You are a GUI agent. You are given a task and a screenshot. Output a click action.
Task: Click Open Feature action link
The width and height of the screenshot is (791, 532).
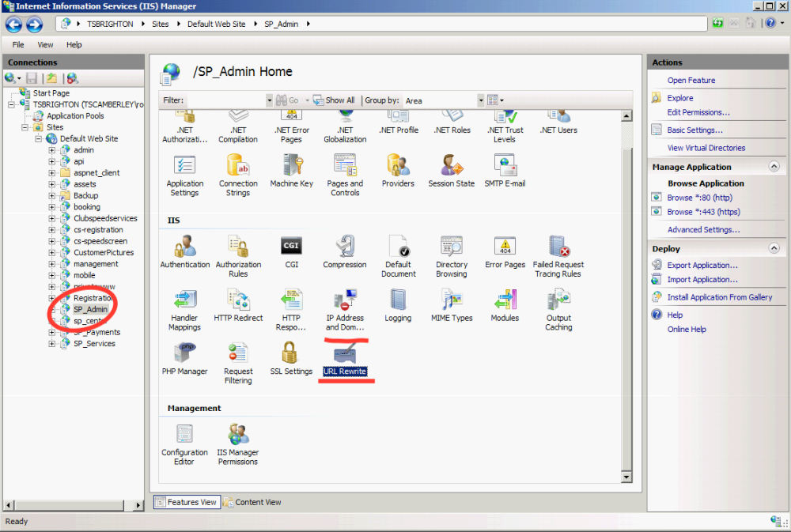point(691,80)
